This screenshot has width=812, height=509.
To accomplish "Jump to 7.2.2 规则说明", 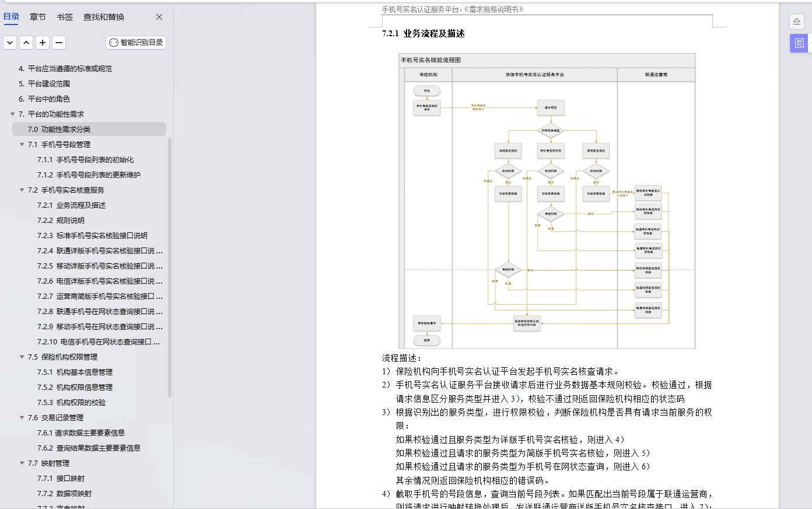I will tap(61, 220).
